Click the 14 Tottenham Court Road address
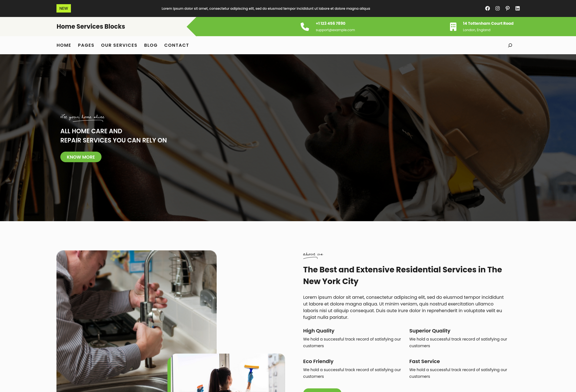Screen dimensions: 576x392 [488, 23]
